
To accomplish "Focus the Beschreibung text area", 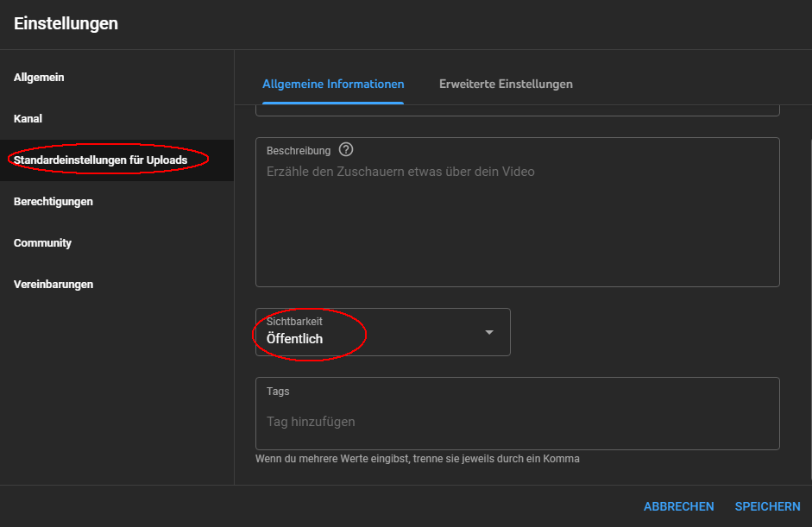I will point(517,224).
